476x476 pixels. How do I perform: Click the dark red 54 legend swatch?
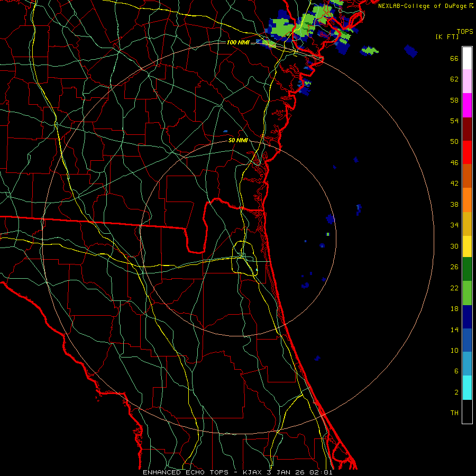[467, 129]
